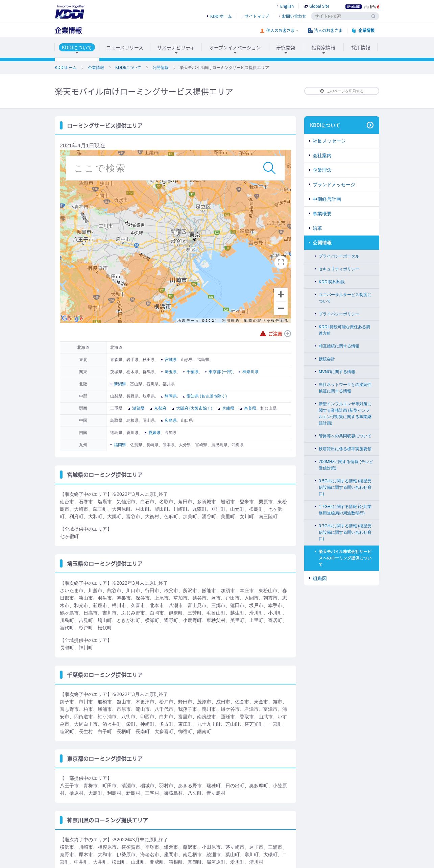The height and width of the screenshot is (868, 434).
Task: Open the 法人のお客さま link
Action: [328, 30]
